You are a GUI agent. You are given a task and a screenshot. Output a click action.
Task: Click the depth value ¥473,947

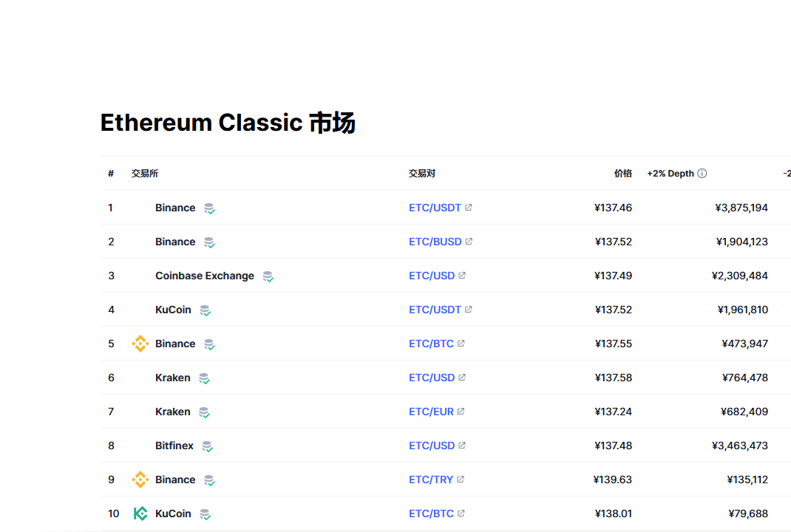pyautogui.click(x=744, y=344)
